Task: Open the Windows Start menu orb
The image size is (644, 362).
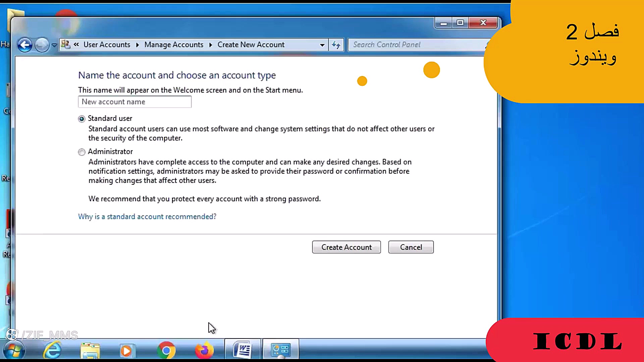Action: (x=14, y=350)
